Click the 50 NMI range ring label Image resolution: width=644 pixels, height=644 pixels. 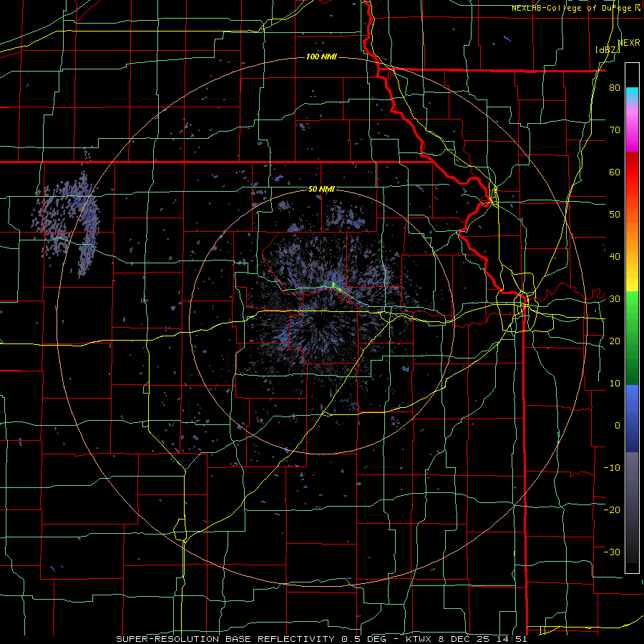click(x=321, y=190)
